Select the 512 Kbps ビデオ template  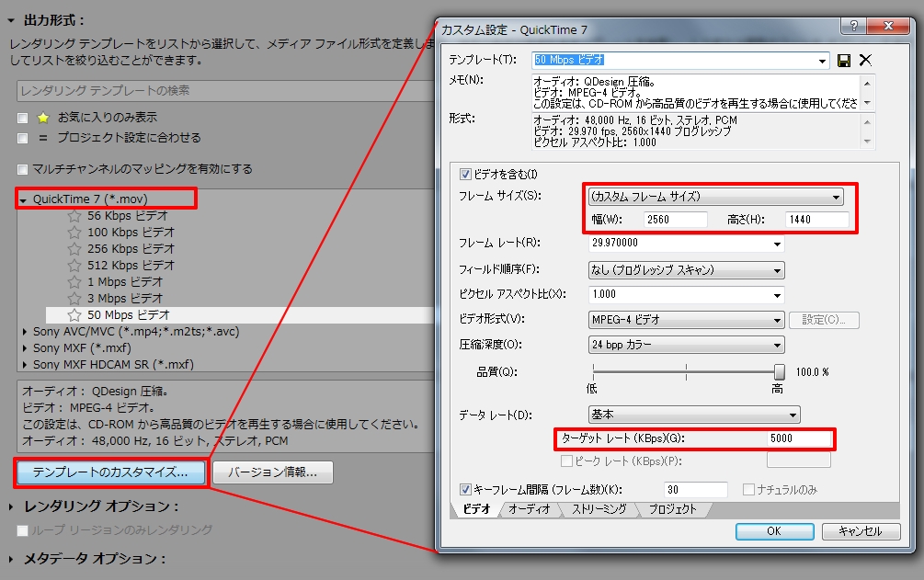[x=131, y=266]
